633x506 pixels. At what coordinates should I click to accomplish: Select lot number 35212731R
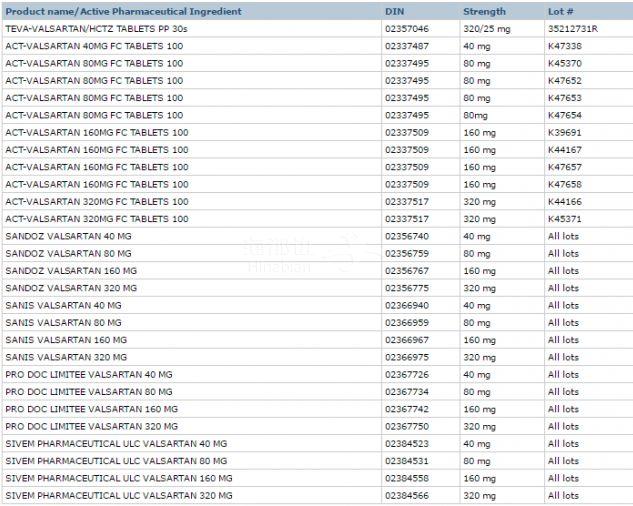pyautogui.click(x=573, y=29)
